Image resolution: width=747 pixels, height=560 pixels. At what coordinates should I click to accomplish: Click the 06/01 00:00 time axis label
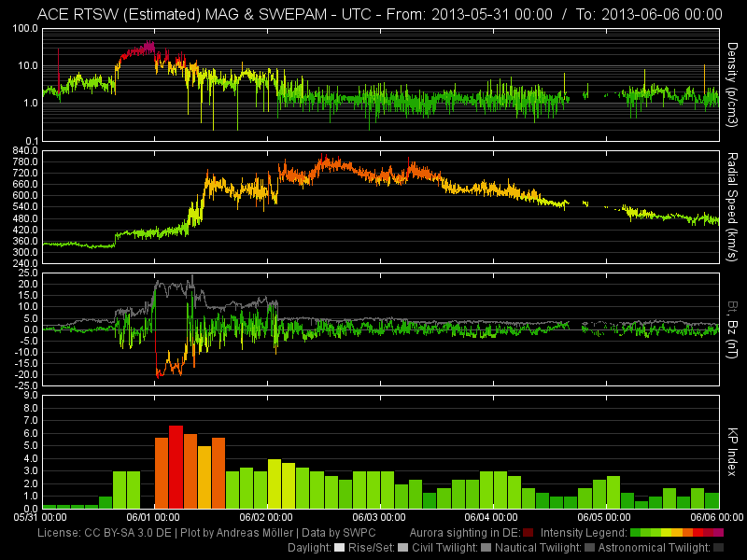[x=154, y=516]
